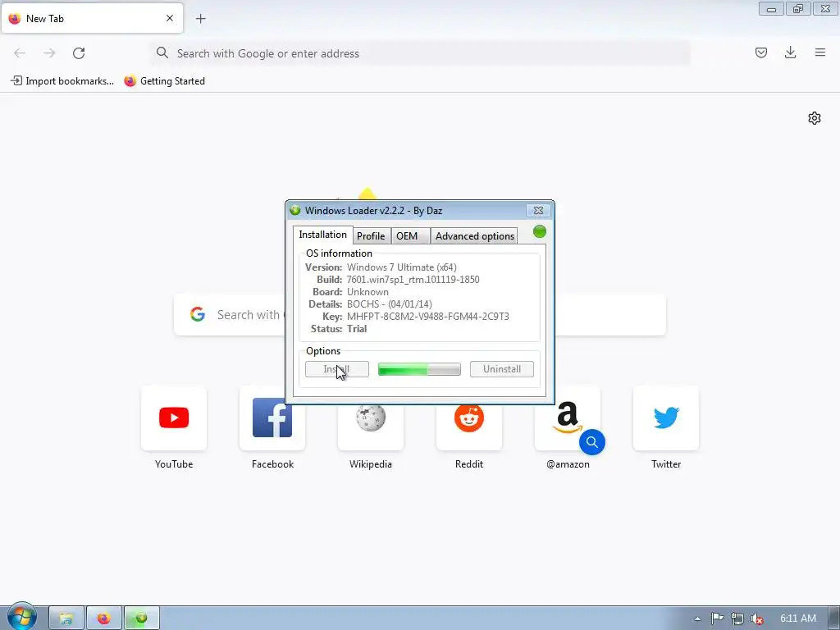This screenshot has width=840, height=630.
Task: Click the Windows 7 Ultimate (x64) version text
Action: click(x=402, y=267)
